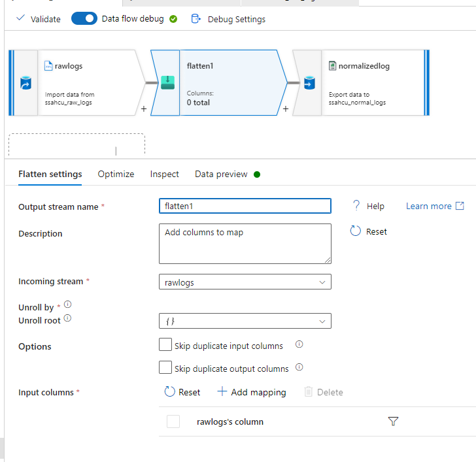This screenshot has height=462, width=476.
Task: Click '0 total' columns count
Action: tap(198, 103)
